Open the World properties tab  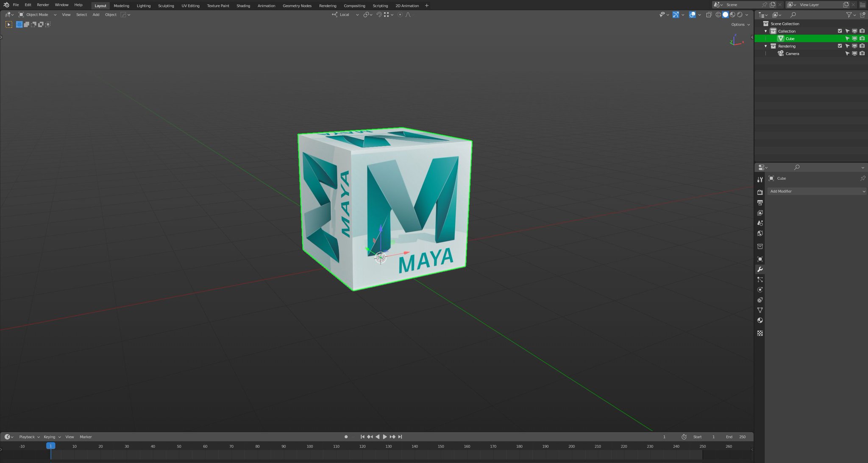click(x=760, y=234)
